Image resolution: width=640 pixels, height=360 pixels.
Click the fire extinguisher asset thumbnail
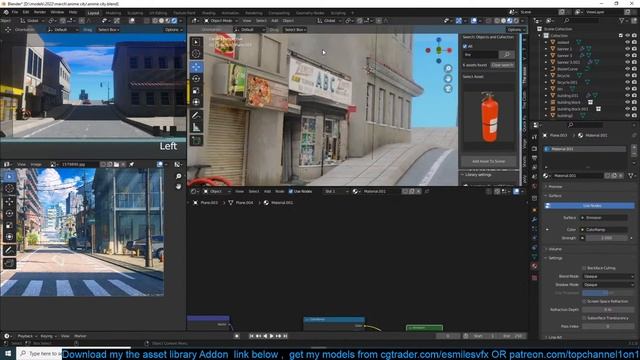pyautogui.click(x=489, y=117)
